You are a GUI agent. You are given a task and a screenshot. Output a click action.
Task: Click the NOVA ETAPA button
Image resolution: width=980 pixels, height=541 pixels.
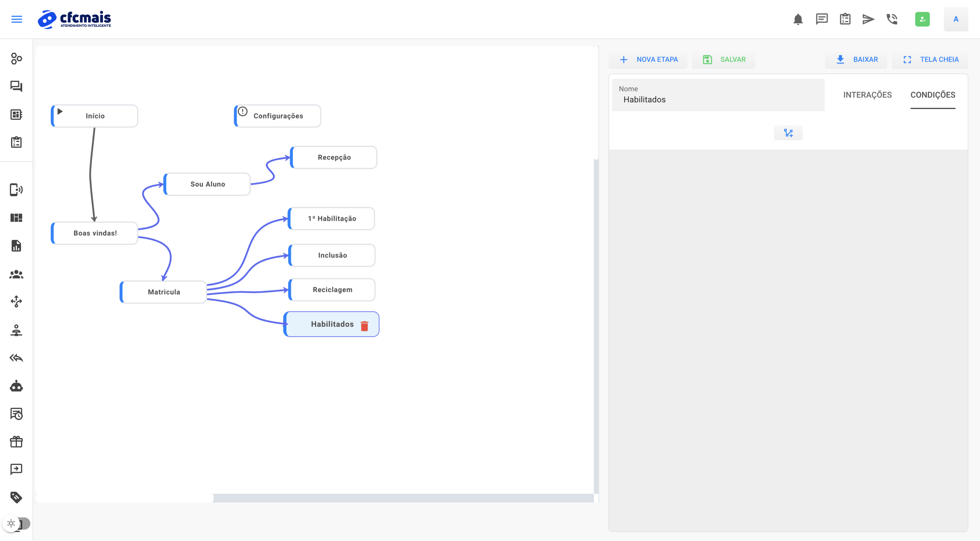click(648, 60)
